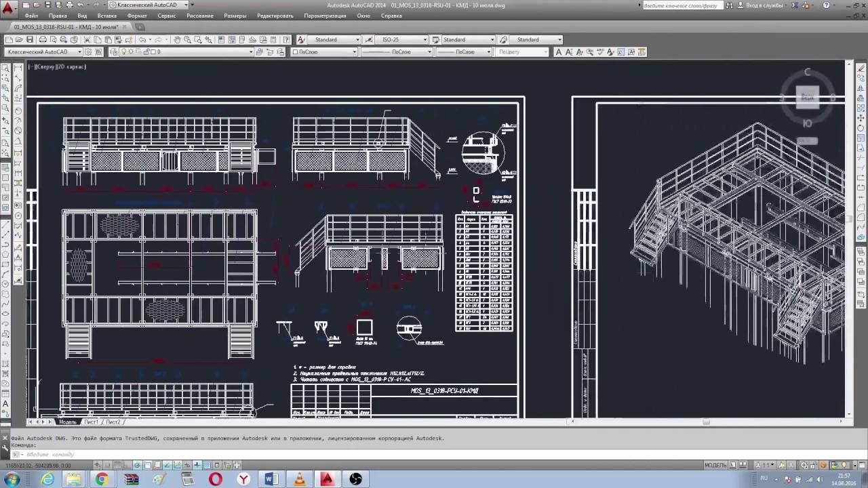Image resolution: width=868 pixels, height=488 pixels.
Task: Save with Quick Access toolbar diskette icon
Action: point(47,5)
